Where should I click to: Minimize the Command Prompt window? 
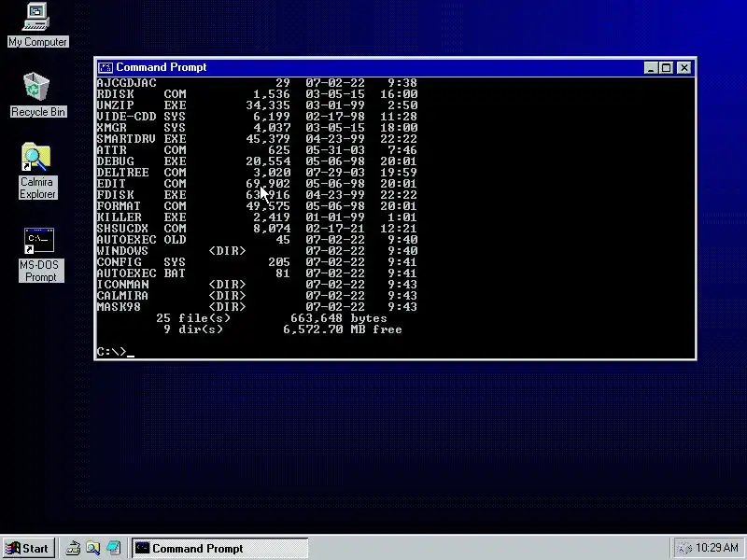pyautogui.click(x=651, y=67)
